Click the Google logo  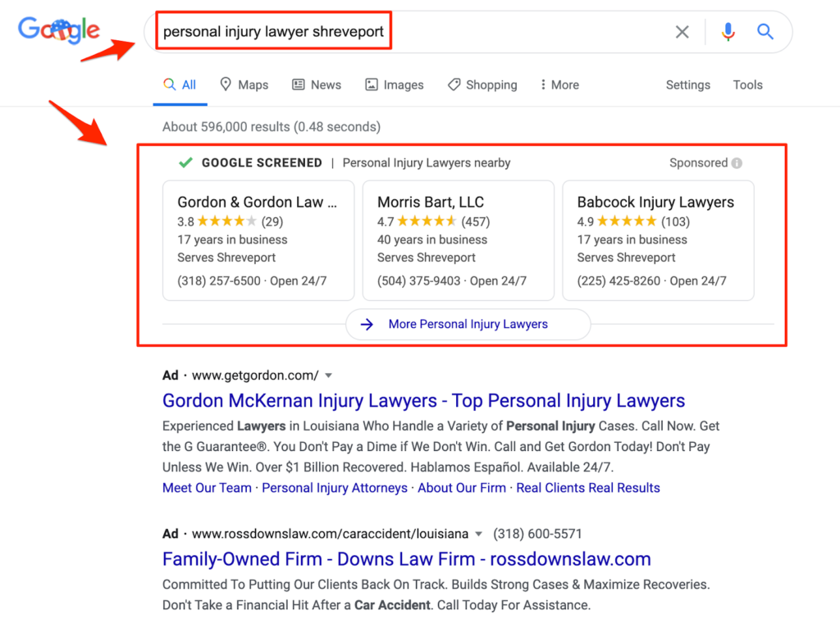click(x=59, y=30)
